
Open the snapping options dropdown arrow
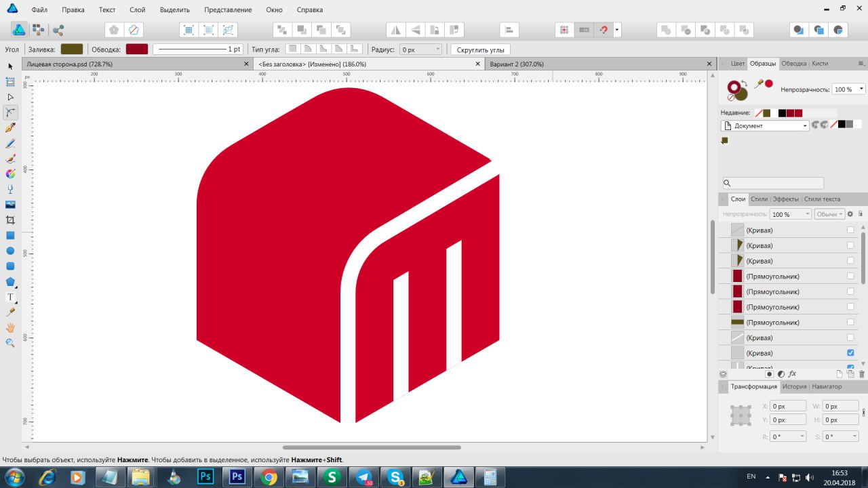617,30
